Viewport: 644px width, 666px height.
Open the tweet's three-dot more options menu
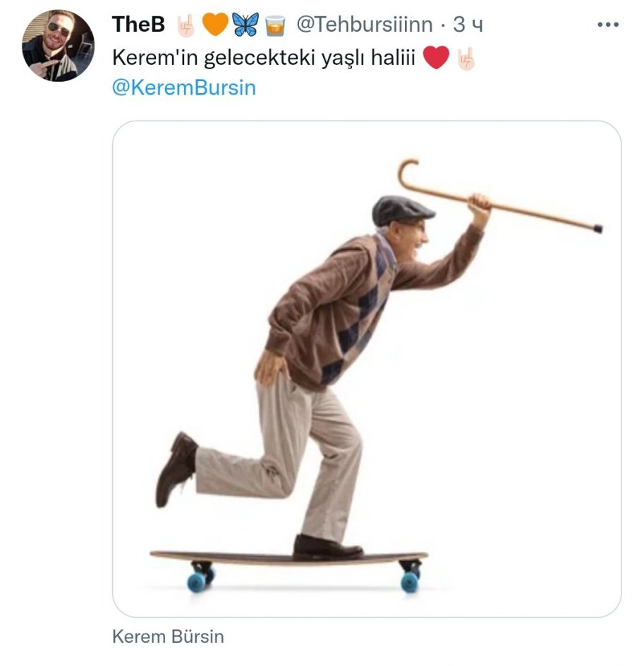pyautogui.click(x=607, y=25)
